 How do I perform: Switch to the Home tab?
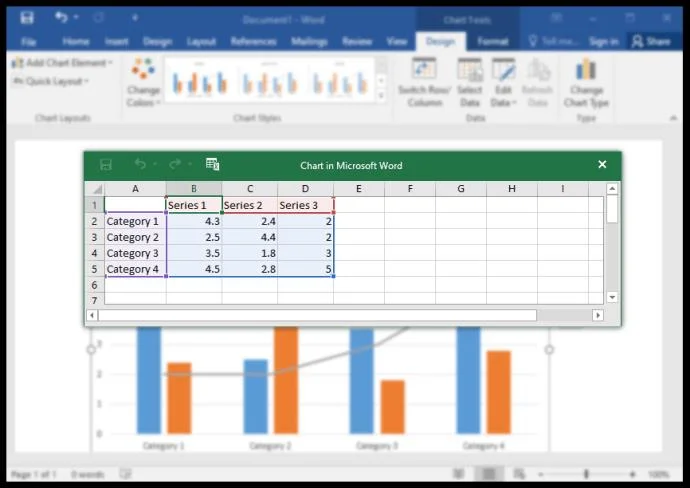[x=76, y=42]
